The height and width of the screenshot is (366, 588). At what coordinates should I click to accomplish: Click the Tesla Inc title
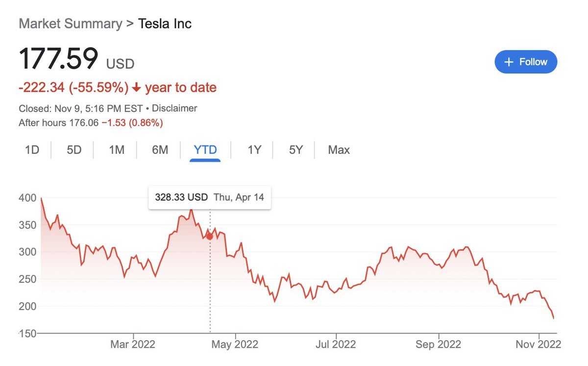pos(165,24)
